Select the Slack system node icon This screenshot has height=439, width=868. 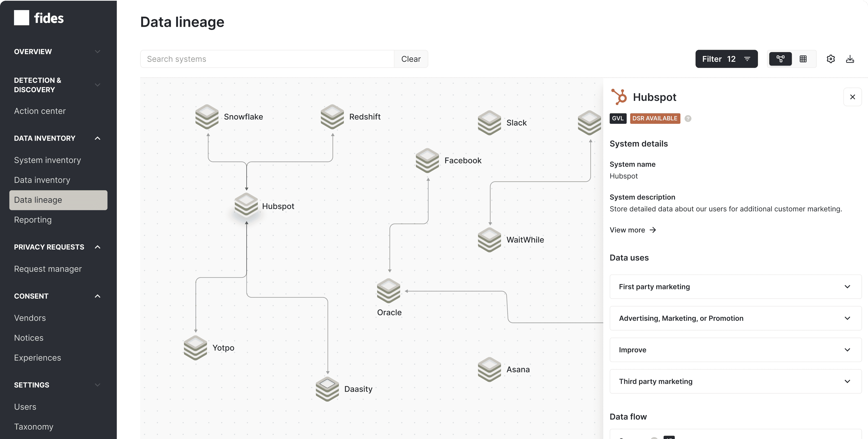pyautogui.click(x=489, y=123)
